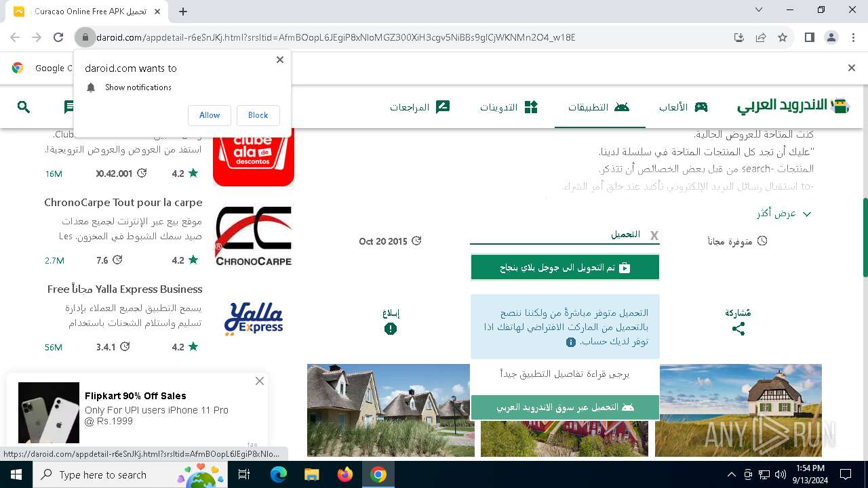Image resolution: width=868 pixels, height=488 pixels.
Task: Click the site information lock icon
Action: pyautogui.click(x=85, y=37)
